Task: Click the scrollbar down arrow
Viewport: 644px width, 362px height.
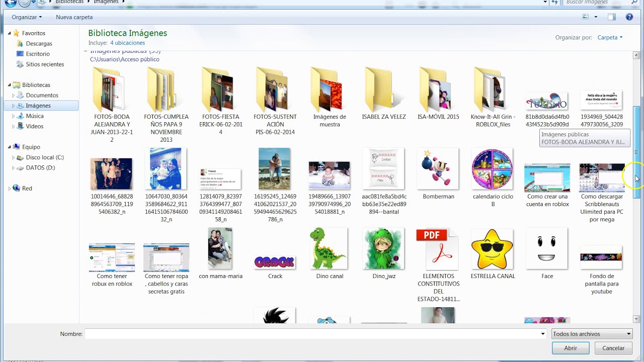Action: coord(636,319)
